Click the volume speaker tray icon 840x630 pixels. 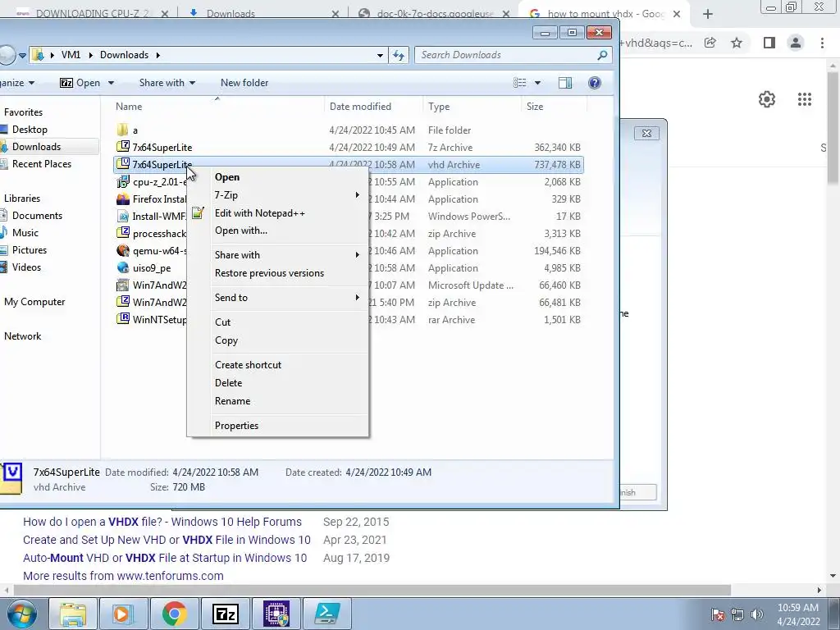756,614
